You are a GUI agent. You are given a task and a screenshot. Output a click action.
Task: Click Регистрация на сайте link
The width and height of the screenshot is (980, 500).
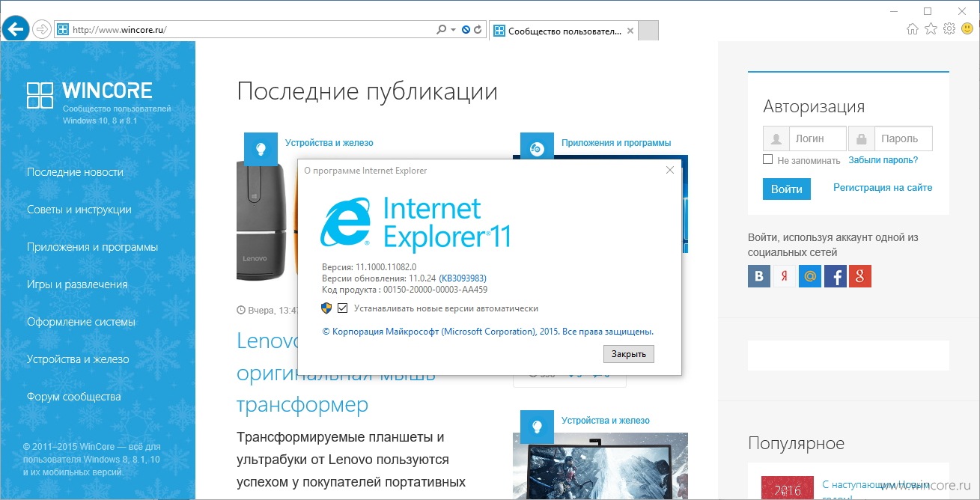click(883, 188)
